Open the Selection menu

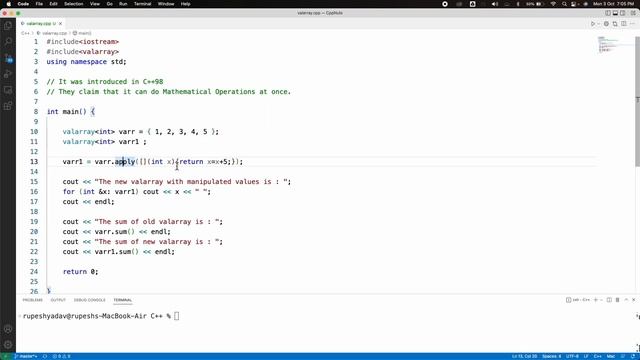(x=73, y=4)
